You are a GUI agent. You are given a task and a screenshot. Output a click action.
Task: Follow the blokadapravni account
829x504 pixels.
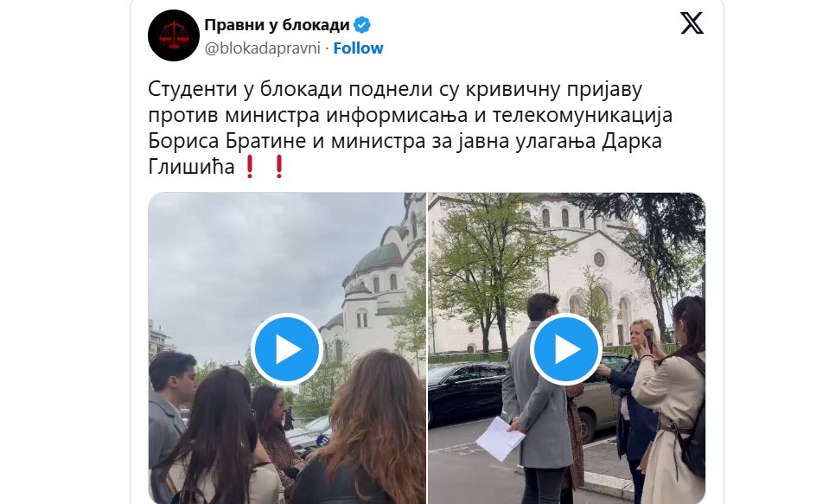tap(358, 48)
